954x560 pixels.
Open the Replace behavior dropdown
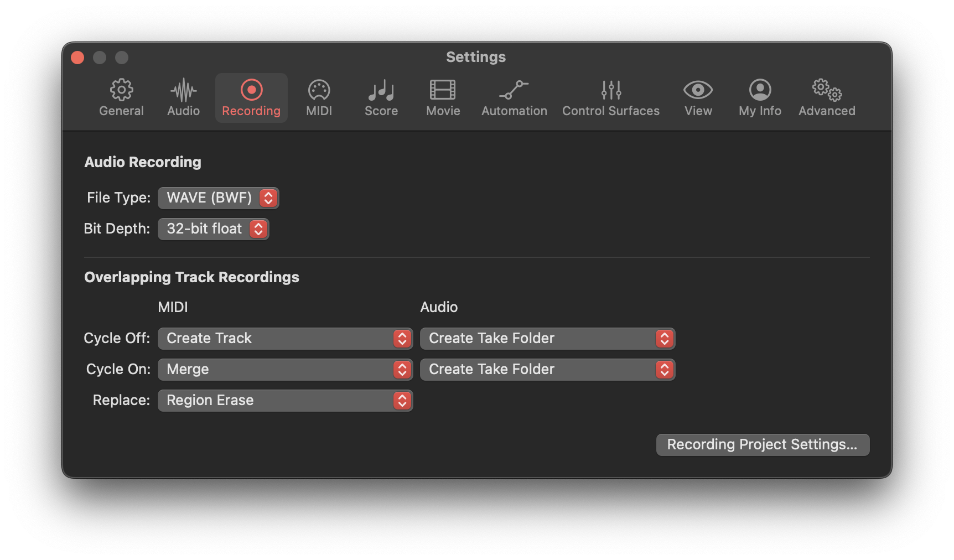[284, 400]
